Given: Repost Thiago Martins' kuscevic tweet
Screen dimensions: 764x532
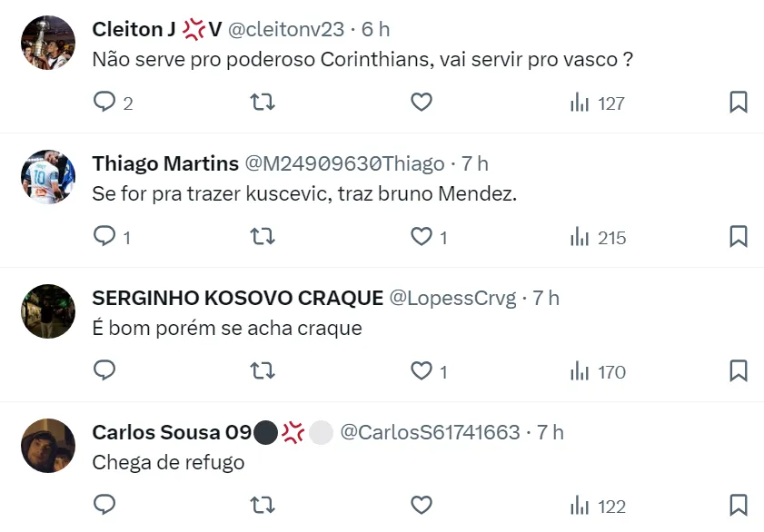Looking at the screenshot, I should [x=263, y=237].
